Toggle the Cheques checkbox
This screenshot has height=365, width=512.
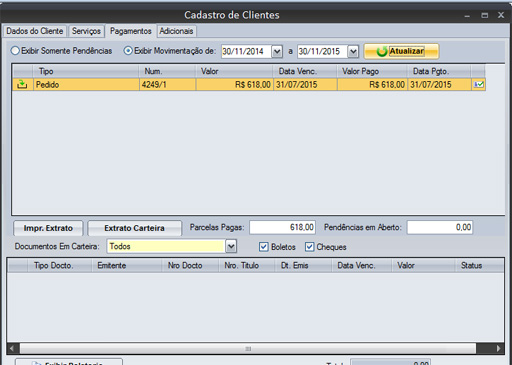309,247
